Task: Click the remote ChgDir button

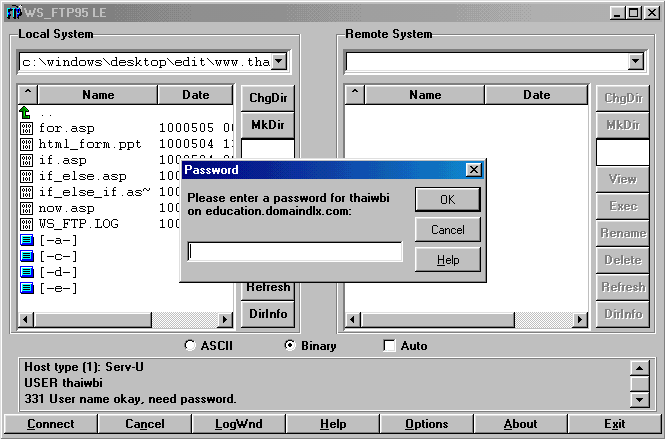Action: tap(623, 98)
